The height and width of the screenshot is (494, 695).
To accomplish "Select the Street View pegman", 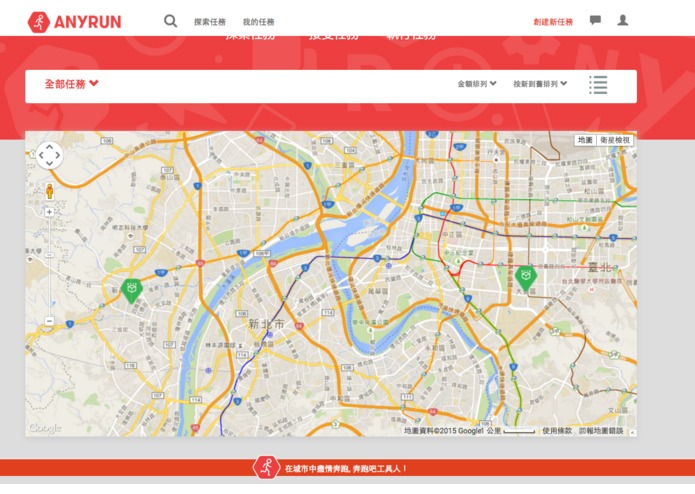I will point(50,191).
